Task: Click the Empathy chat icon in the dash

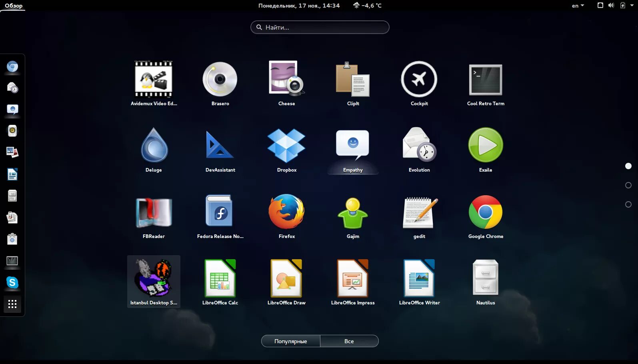Action: [x=12, y=109]
